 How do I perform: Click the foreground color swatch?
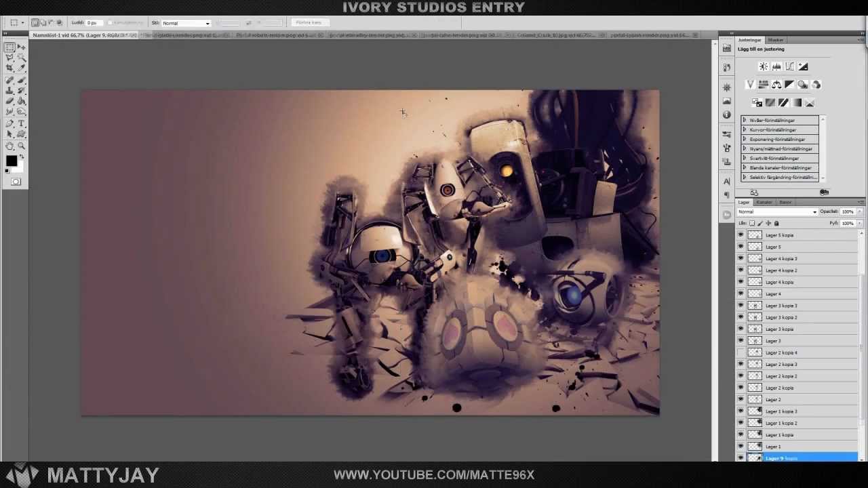click(x=12, y=161)
